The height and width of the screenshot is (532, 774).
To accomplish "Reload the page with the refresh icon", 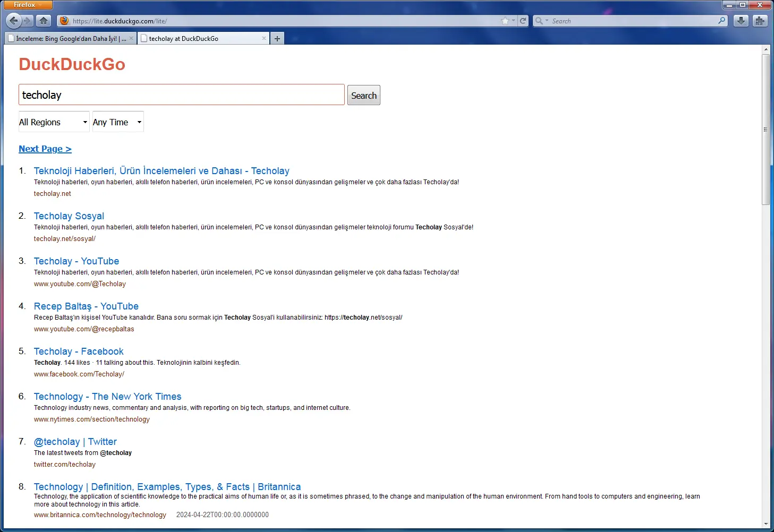I will coord(523,21).
